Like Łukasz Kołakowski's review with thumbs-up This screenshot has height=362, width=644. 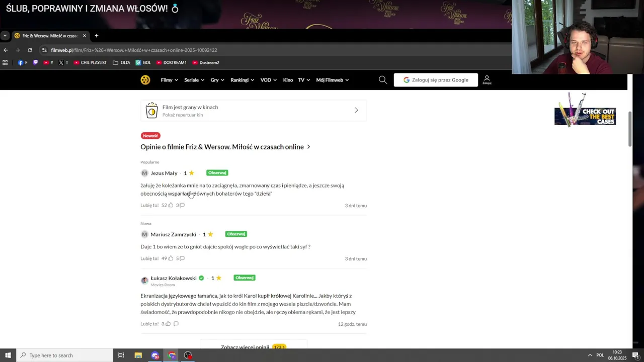[x=168, y=324]
